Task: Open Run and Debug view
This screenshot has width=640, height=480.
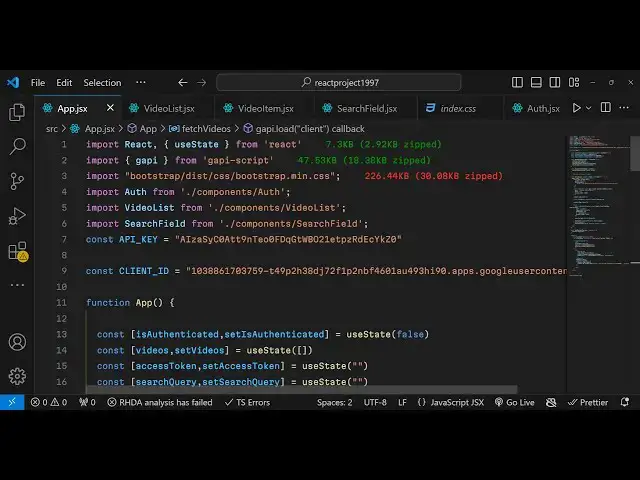Action: [x=17, y=216]
